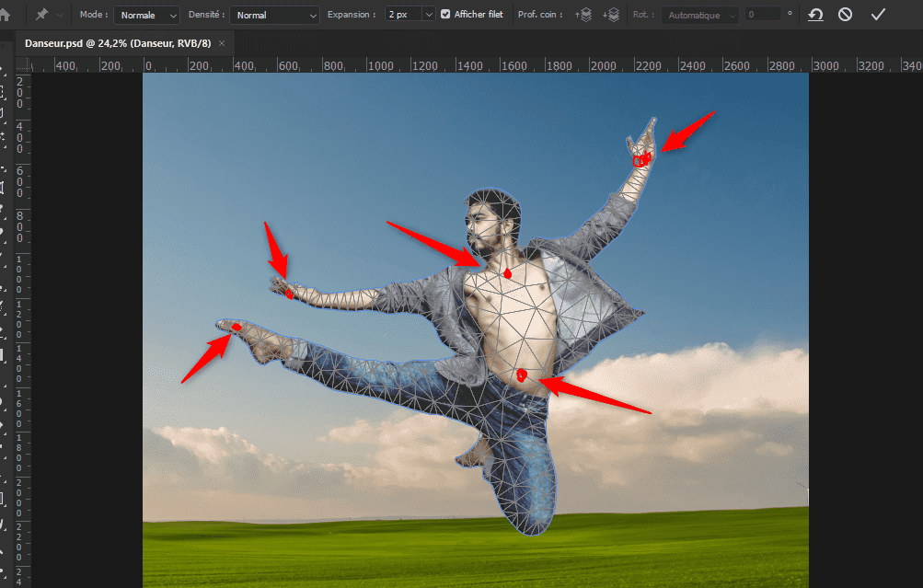The image size is (923, 588).
Task: Expand the tool preset picker chevron
Action: point(60,15)
